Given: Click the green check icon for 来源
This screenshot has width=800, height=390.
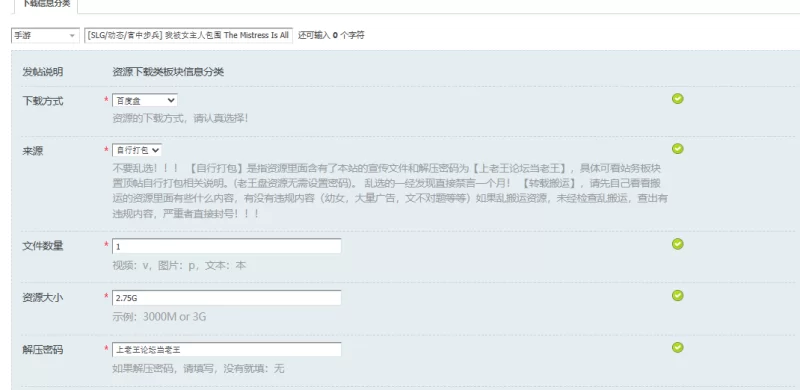Looking at the screenshot, I should [678, 149].
